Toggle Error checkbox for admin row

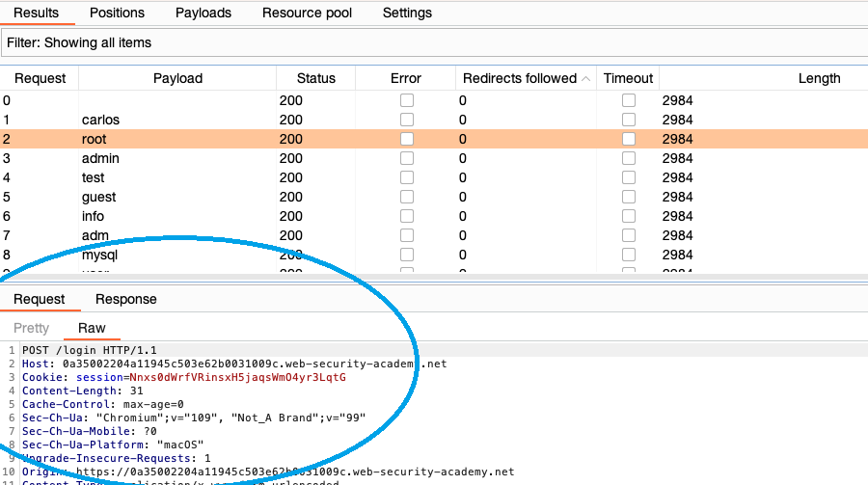point(407,158)
